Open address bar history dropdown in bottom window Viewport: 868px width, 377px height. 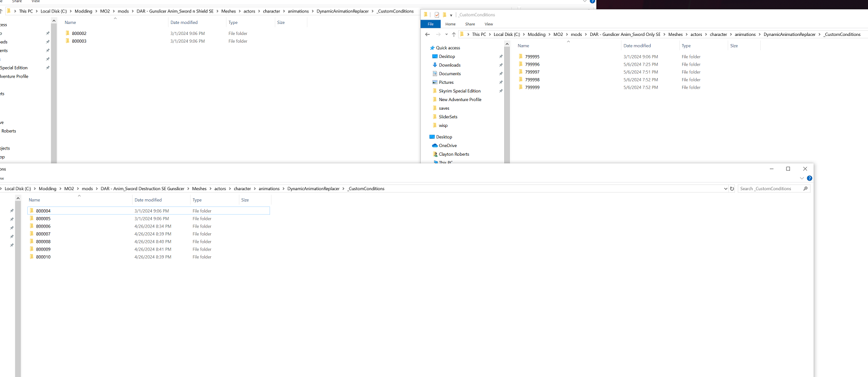725,189
